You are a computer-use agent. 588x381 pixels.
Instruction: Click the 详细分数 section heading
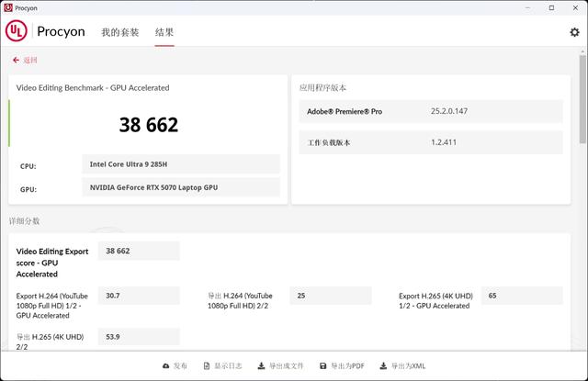(x=25, y=221)
